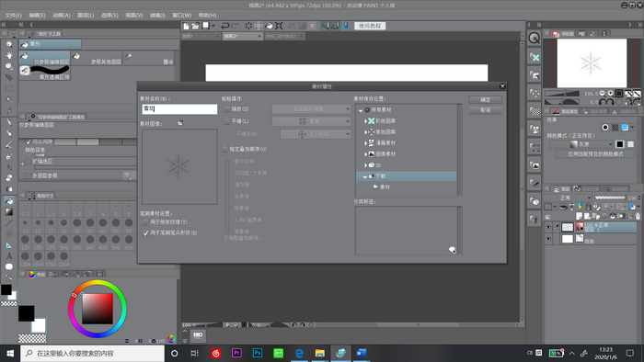Expand the 彩色图案 folder
The image size is (644, 362).
pyautogui.click(x=365, y=121)
